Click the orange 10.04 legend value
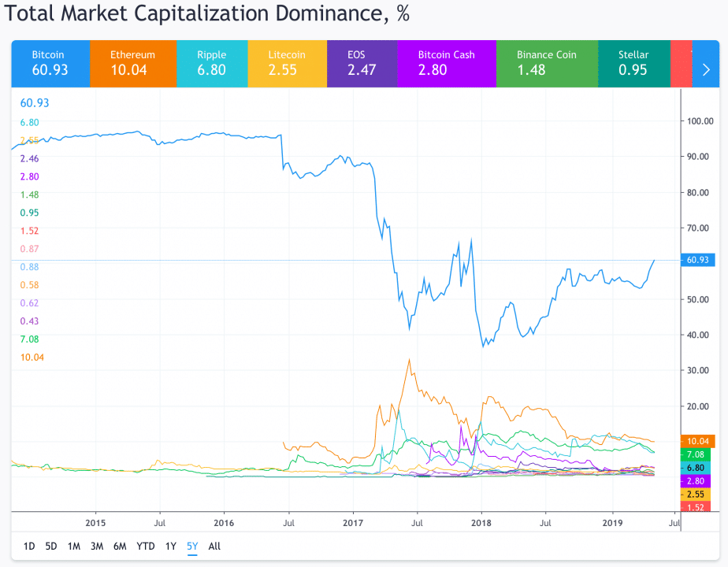This screenshot has width=728, height=567. pyautogui.click(x=32, y=358)
